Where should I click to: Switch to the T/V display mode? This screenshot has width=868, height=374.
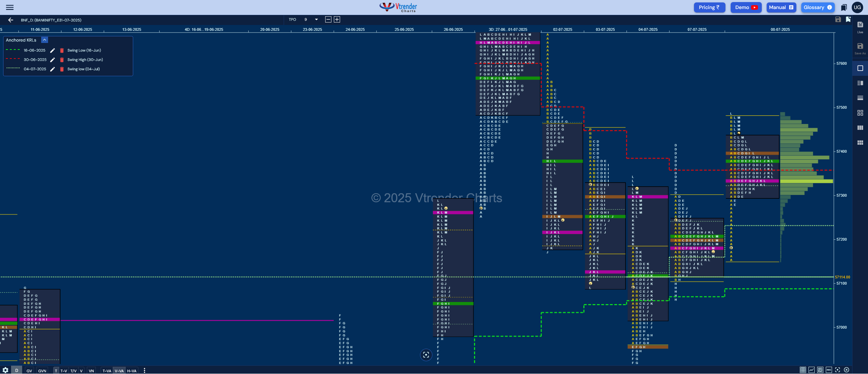coord(73,371)
